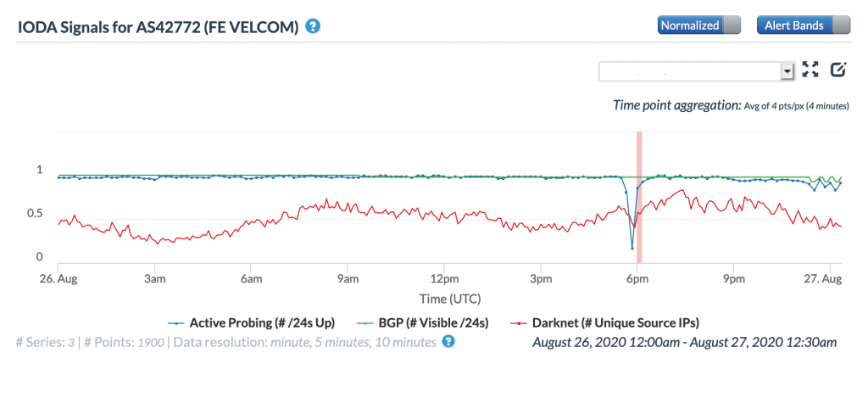Click the date range text below the chart
The height and width of the screenshot is (398, 868).
[x=684, y=343]
